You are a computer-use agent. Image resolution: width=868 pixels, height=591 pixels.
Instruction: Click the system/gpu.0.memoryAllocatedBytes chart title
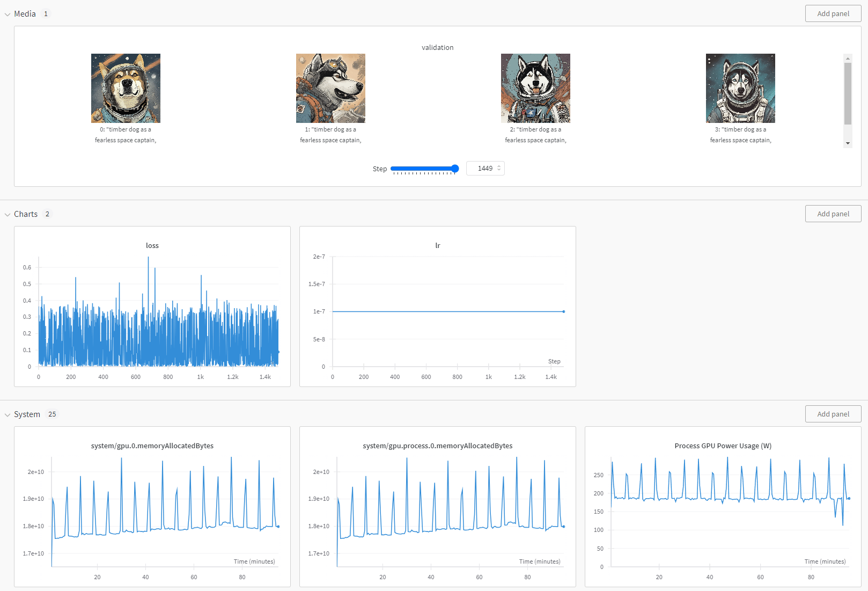click(152, 446)
